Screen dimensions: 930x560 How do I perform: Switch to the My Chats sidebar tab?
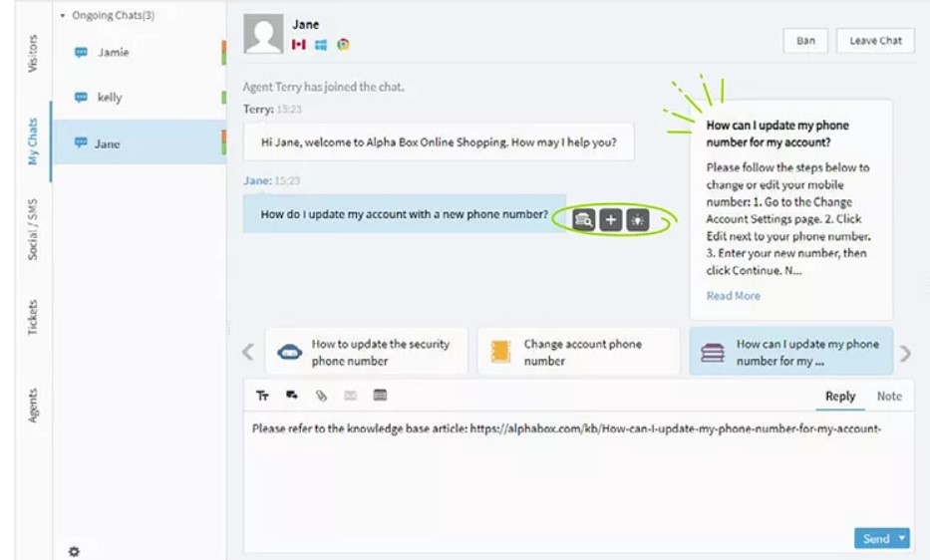pos(33,141)
